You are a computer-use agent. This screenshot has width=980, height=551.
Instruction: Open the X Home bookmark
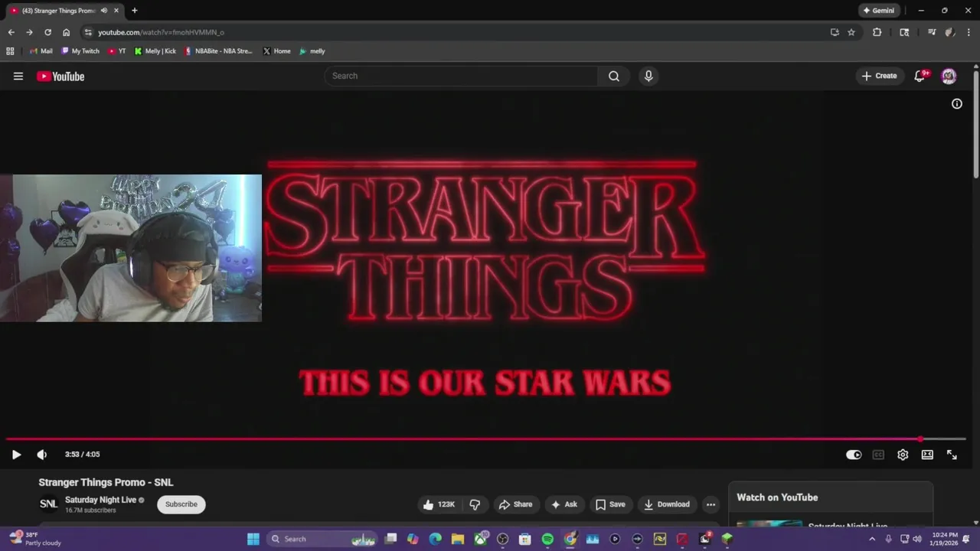pos(276,51)
